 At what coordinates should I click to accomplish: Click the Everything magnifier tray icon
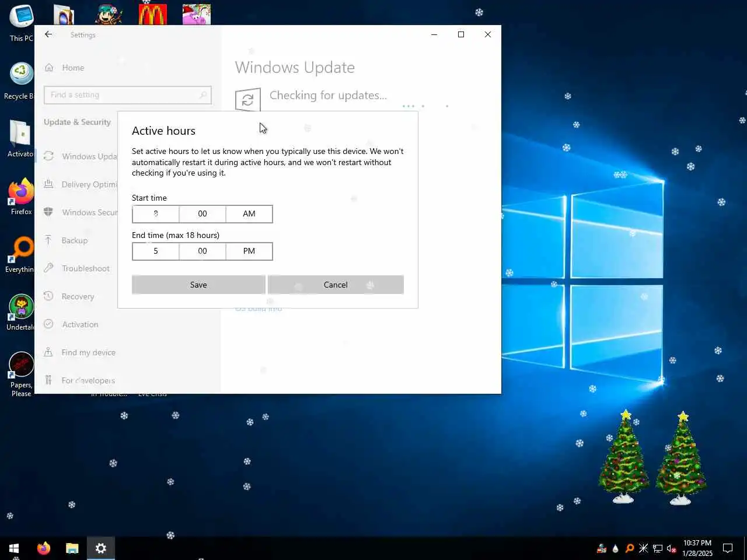point(629,548)
